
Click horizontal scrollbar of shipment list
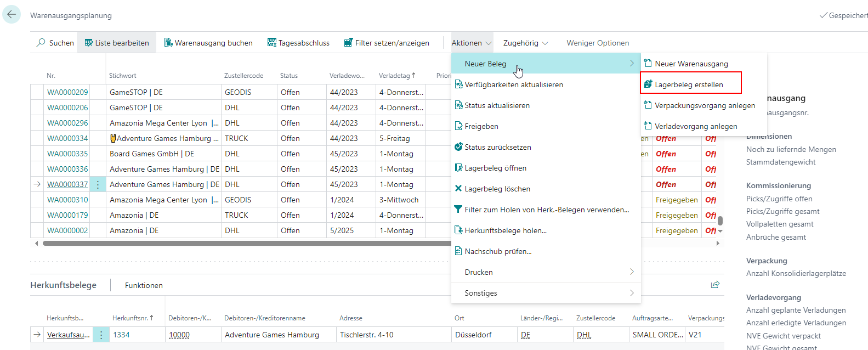point(247,243)
